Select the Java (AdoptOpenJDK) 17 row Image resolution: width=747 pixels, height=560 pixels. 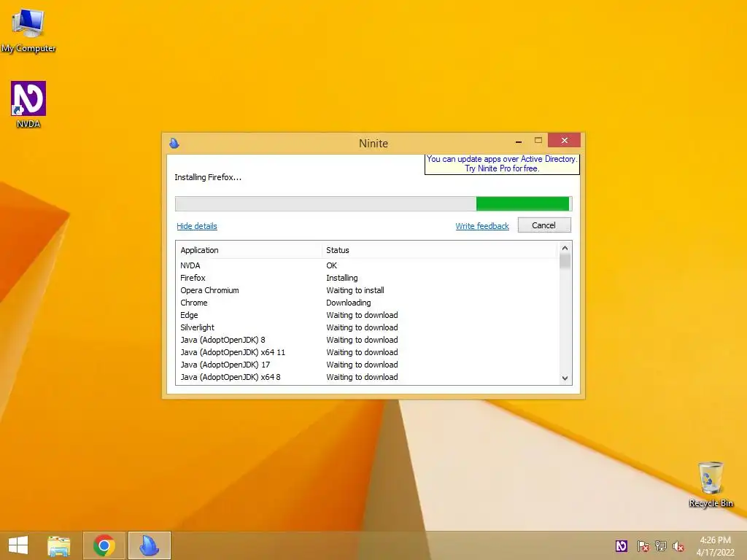click(x=368, y=365)
